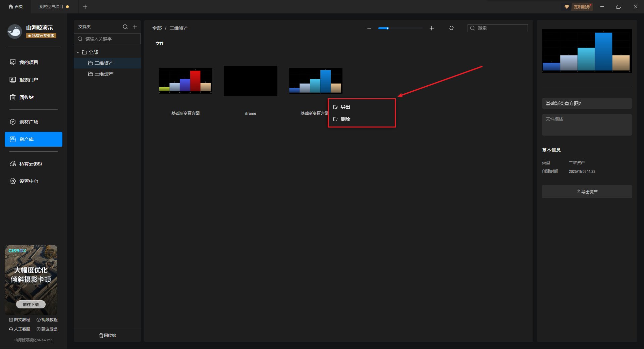Click the search icon in folder panel header
Image resolution: width=644 pixels, height=349 pixels.
tap(125, 27)
